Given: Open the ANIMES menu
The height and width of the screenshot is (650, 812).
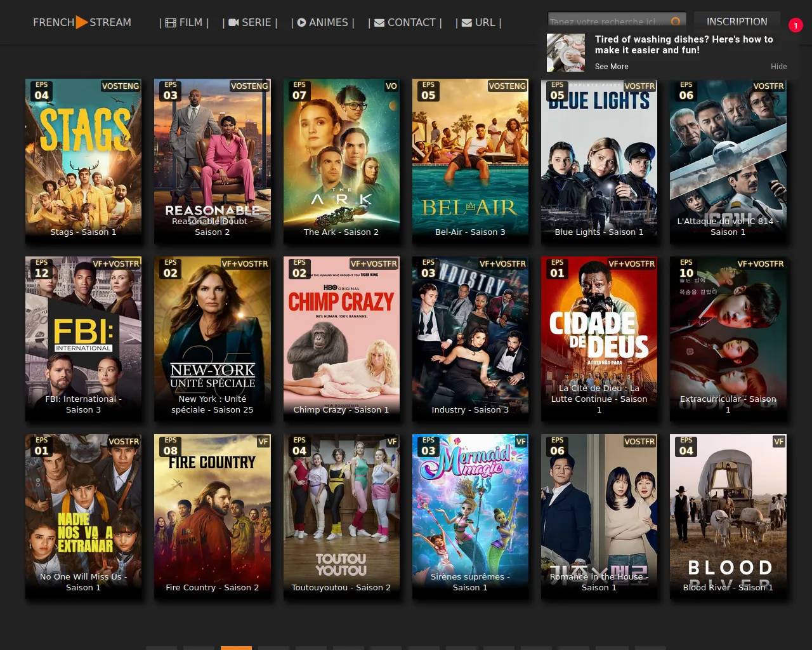Looking at the screenshot, I should (x=322, y=22).
